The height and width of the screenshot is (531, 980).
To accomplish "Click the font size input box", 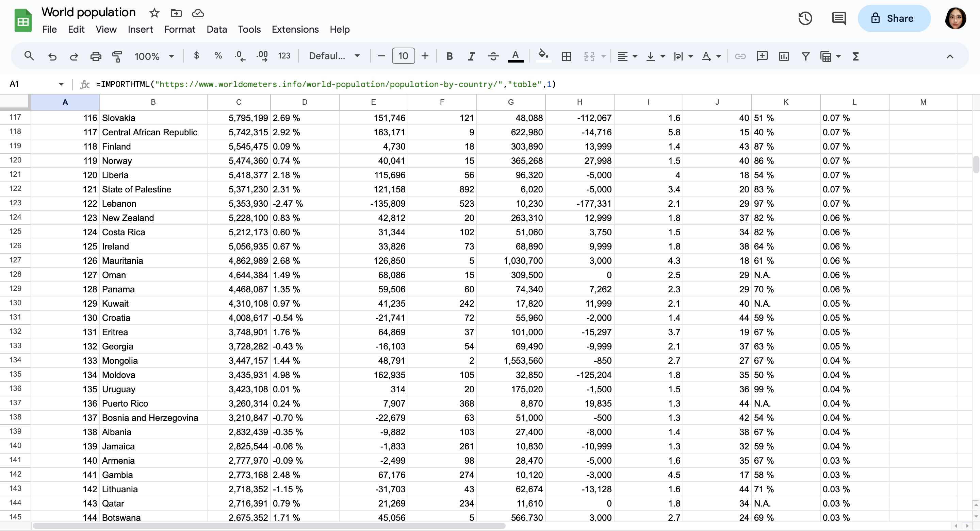I will (x=403, y=56).
